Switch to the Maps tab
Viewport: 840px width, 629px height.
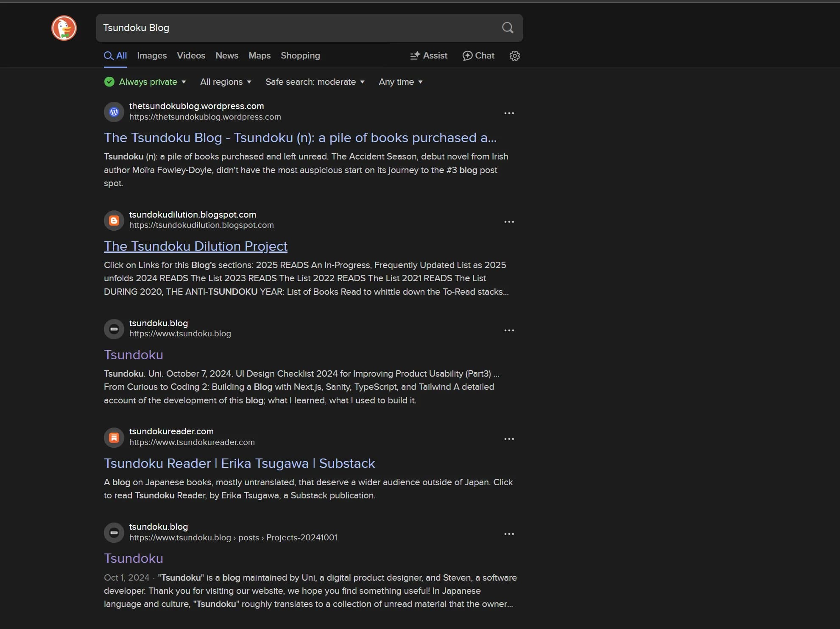coord(260,56)
